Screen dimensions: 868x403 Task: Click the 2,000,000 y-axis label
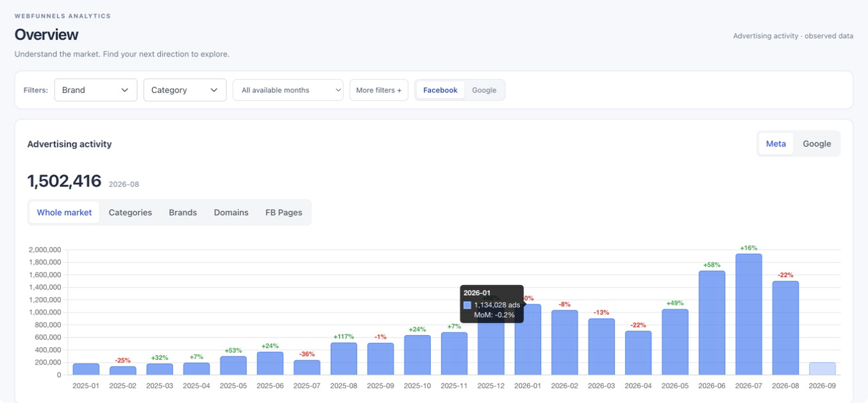[x=45, y=250]
